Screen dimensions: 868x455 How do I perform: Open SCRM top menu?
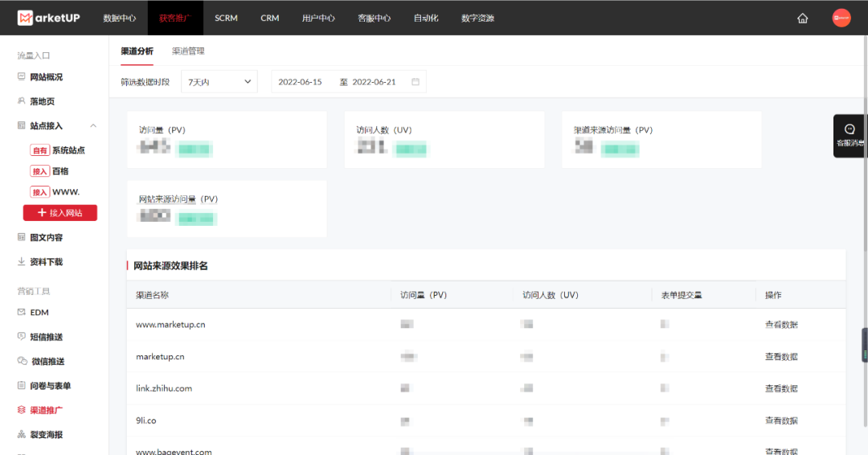[226, 18]
